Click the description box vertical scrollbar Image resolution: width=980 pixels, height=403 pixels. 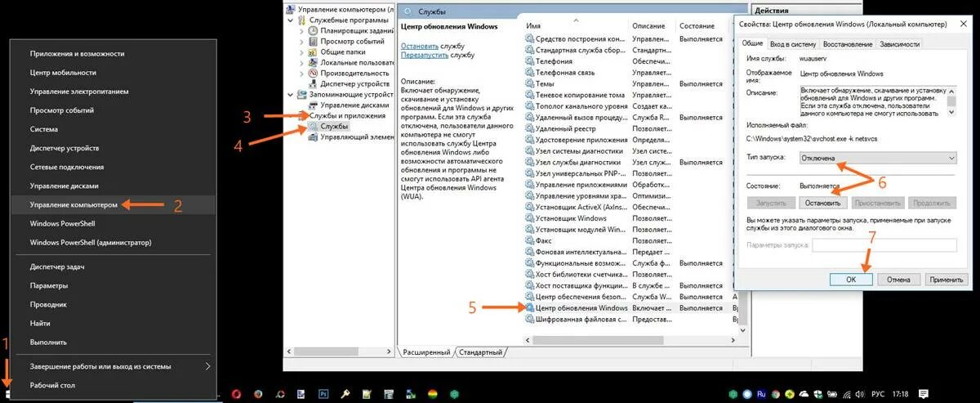pos(951,101)
